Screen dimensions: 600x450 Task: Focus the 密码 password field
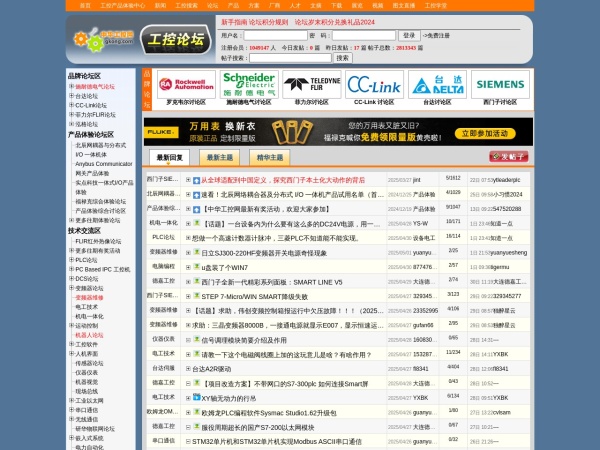point(364,36)
